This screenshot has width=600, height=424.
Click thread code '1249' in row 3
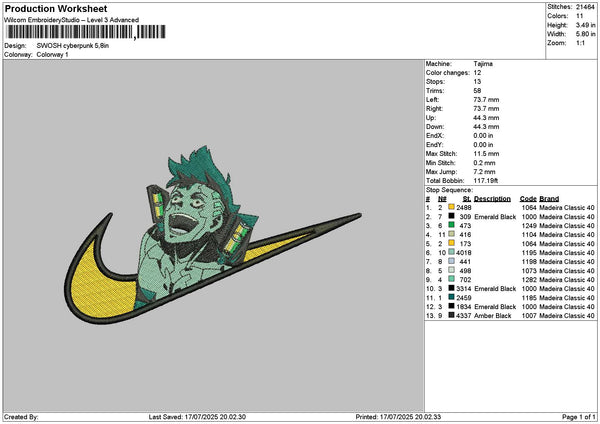click(x=529, y=225)
